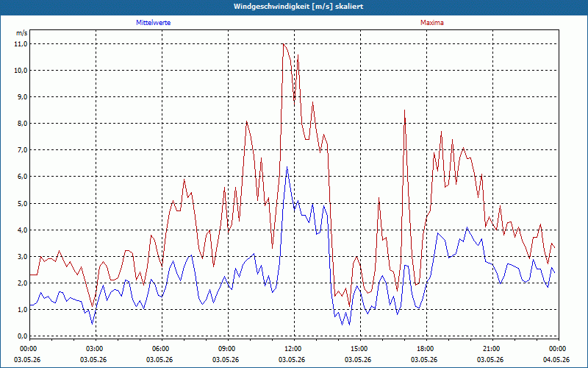Click the 11,0 y-axis value

point(21,44)
